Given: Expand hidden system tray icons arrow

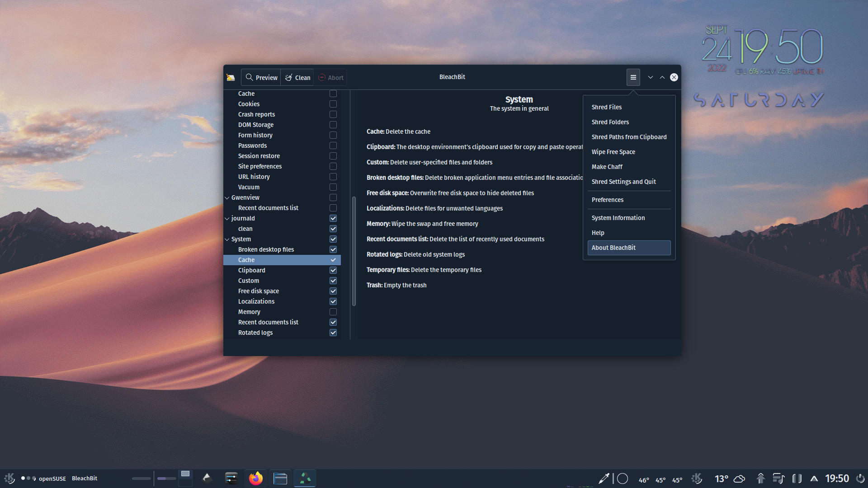Looking at the screenshot, I should click(814, 479).
